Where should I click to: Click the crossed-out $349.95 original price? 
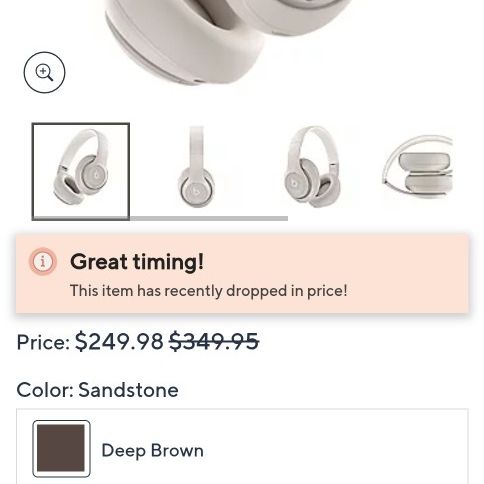(214, 342)
